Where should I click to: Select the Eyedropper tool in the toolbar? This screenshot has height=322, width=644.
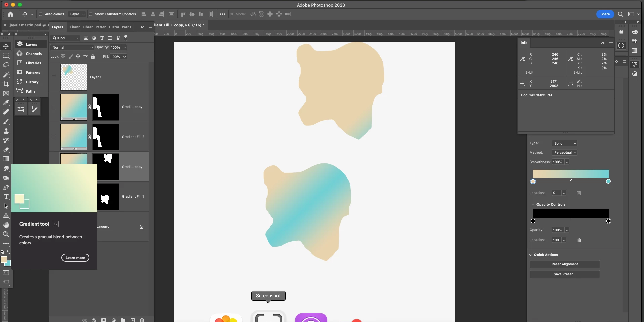6,102
